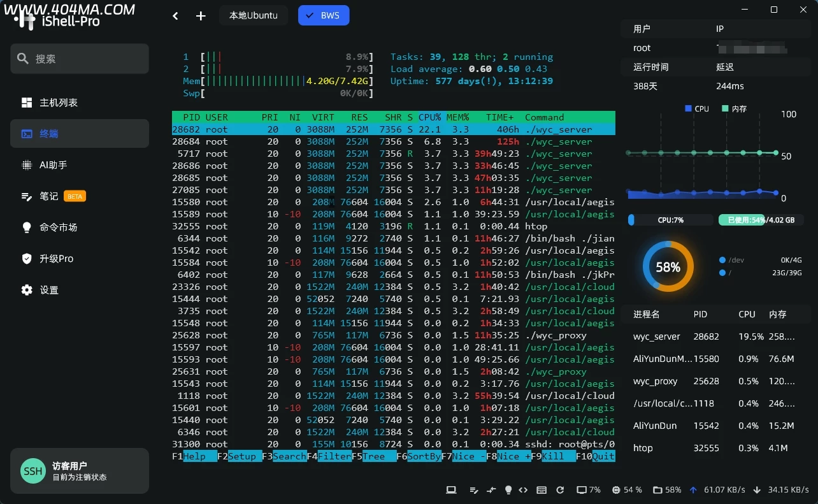Click the lightbulb icon in status bar
The width and height of the screenshot is (818, 504).
click(x=508, y=490)
